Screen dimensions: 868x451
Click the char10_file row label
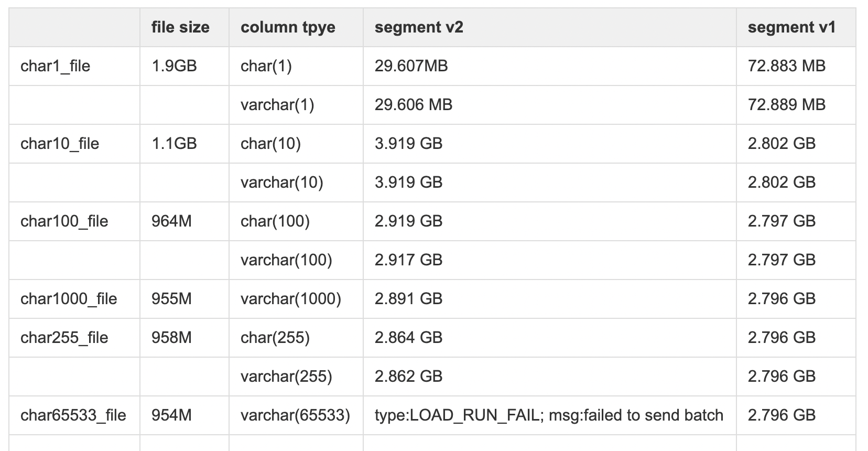coord(60,144)
